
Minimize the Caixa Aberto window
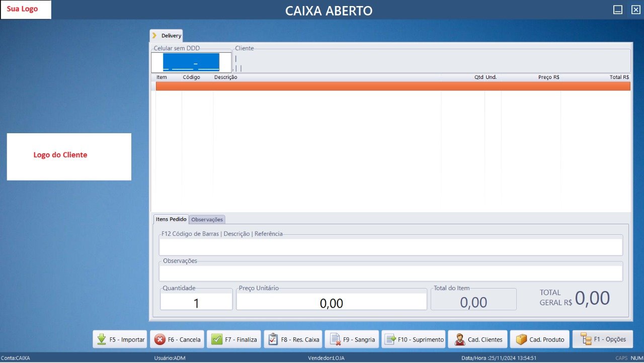point(617,10)
